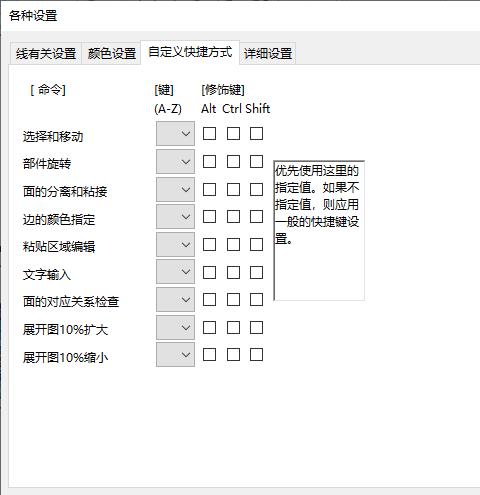The image size is (480, 495).
Task: Enable Alt checkbox for 选择和移动
Action: (209, 134)
